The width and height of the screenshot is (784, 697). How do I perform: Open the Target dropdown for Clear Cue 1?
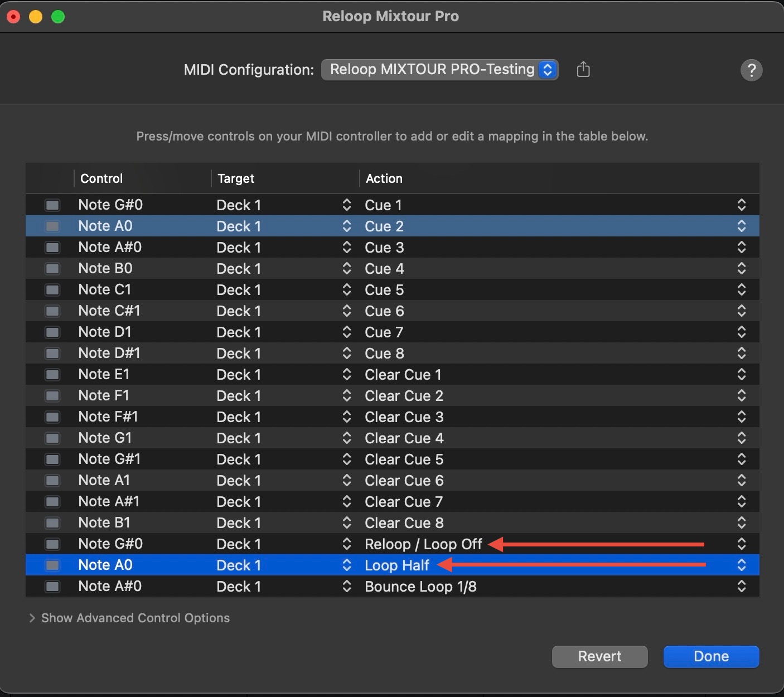(x=346, y=374)
